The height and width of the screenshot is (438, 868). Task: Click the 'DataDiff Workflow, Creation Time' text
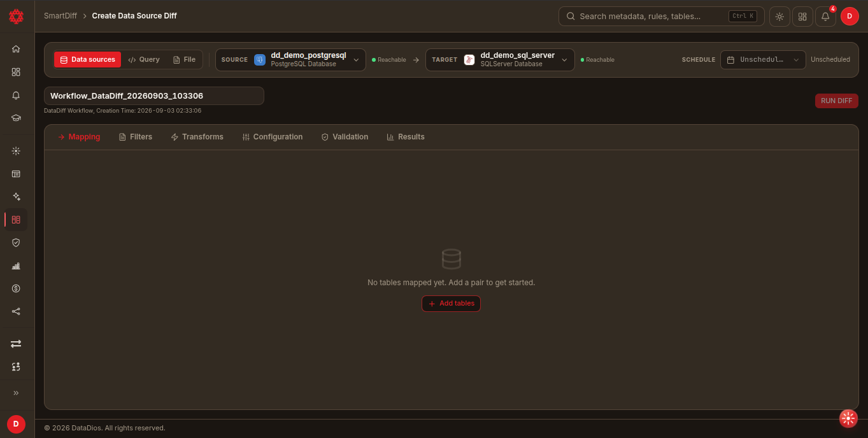(x=123, y=111)
